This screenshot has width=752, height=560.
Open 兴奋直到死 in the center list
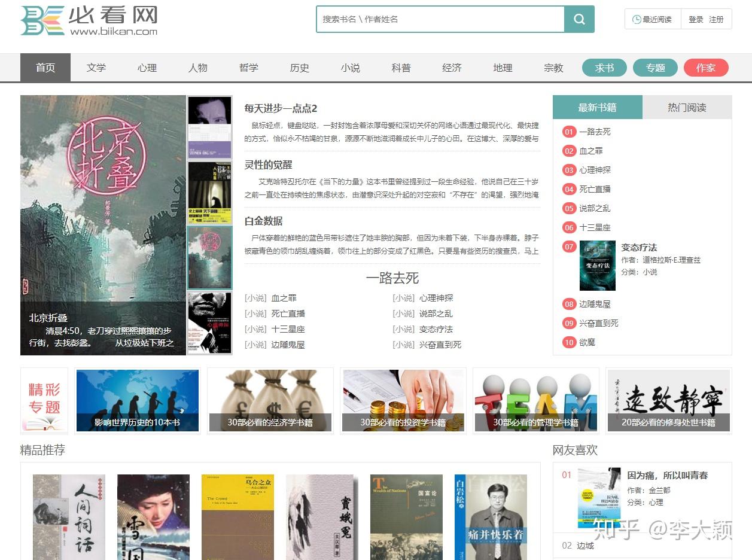click(x=440, y=345)
